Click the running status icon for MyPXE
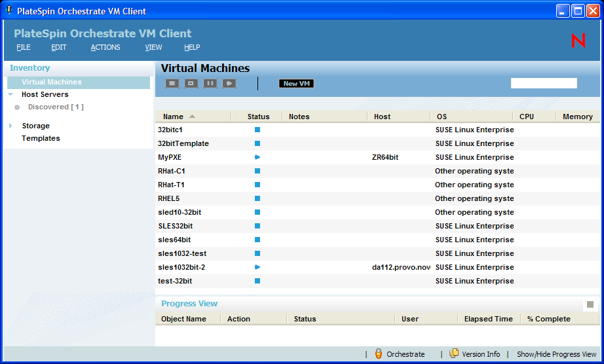This screenshot has height=364, width=604. pos(257,157)
